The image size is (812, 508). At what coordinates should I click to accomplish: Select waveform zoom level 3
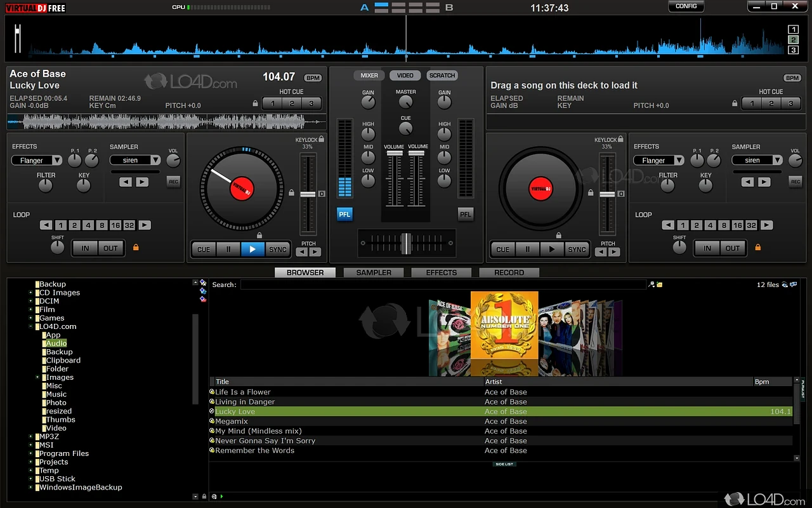tap(794, 50)
